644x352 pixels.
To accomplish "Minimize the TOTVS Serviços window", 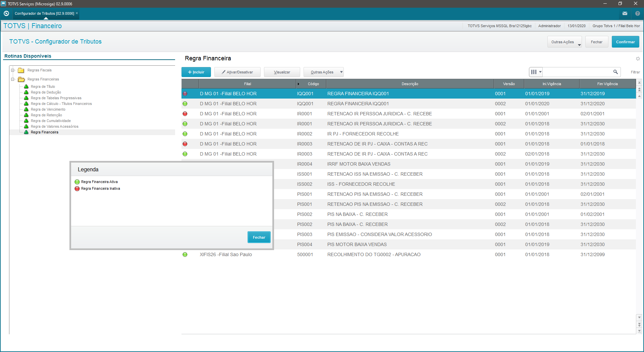I will (605, 4).
